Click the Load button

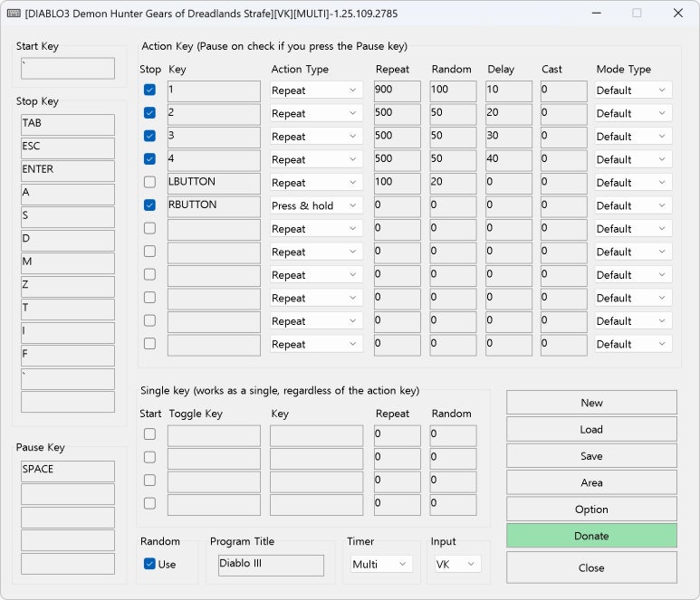[591, 430]
